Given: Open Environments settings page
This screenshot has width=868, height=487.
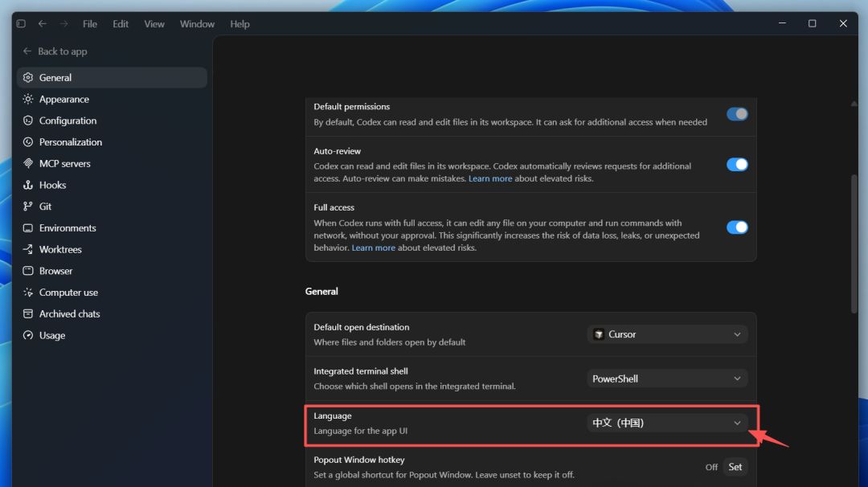Looking at the screenshot, I should (112, 228).
